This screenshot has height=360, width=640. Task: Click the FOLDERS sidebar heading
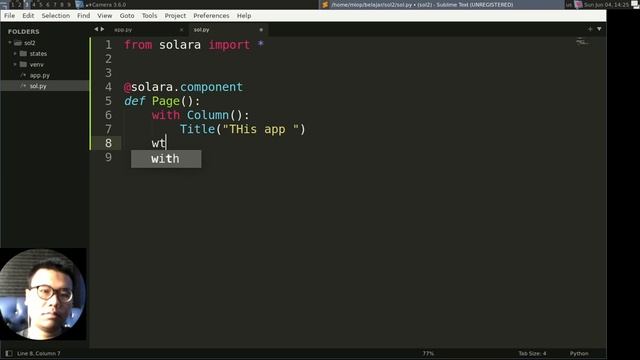point(24,31)
